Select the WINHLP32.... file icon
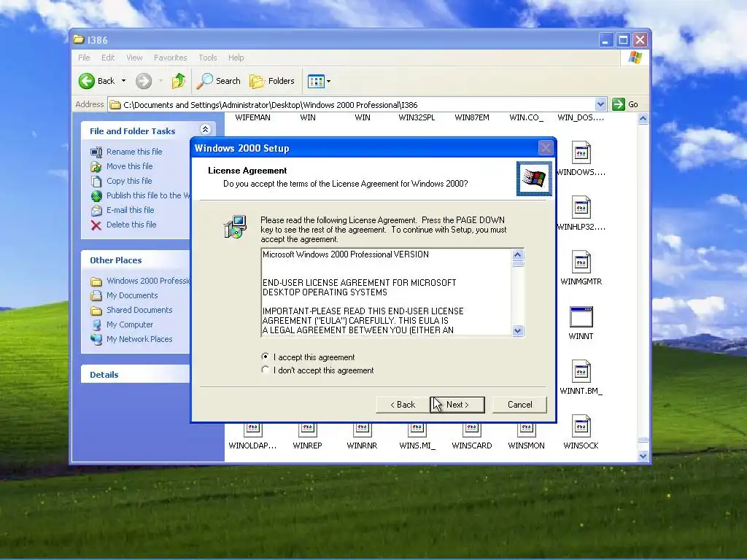The width and height of the screenshot is (747, 560). (x=581, y=208)
